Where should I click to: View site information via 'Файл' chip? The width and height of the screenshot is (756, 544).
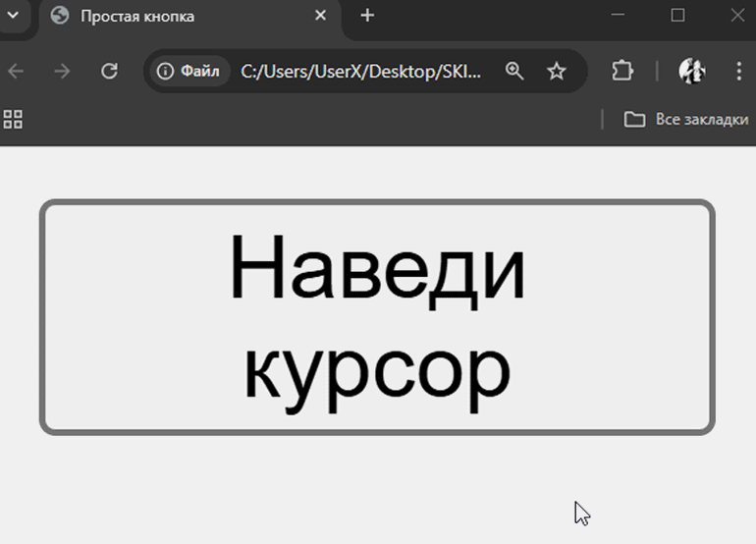click(x=189, y=71)
